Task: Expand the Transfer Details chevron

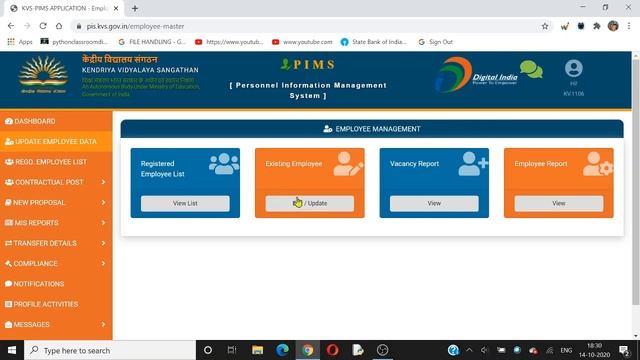Action: (x=103, y=243)
